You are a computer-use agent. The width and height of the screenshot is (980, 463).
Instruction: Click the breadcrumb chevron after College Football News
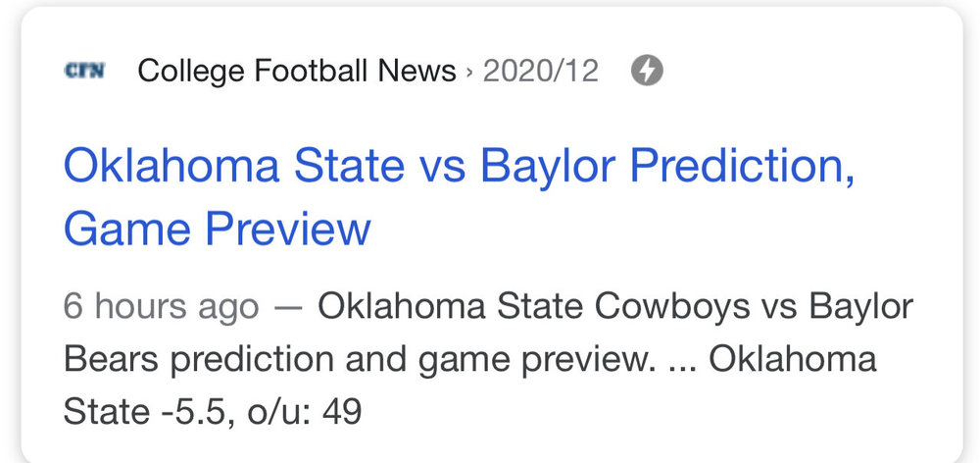click(470, 72)
